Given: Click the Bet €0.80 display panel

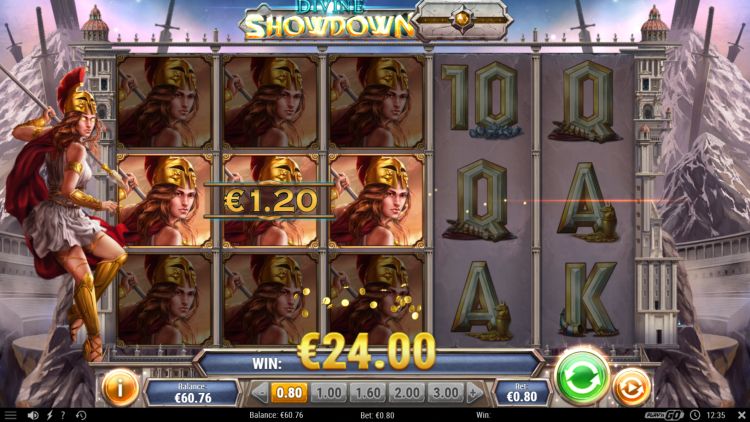Looking at the screenshot, I should pos(521,393).
